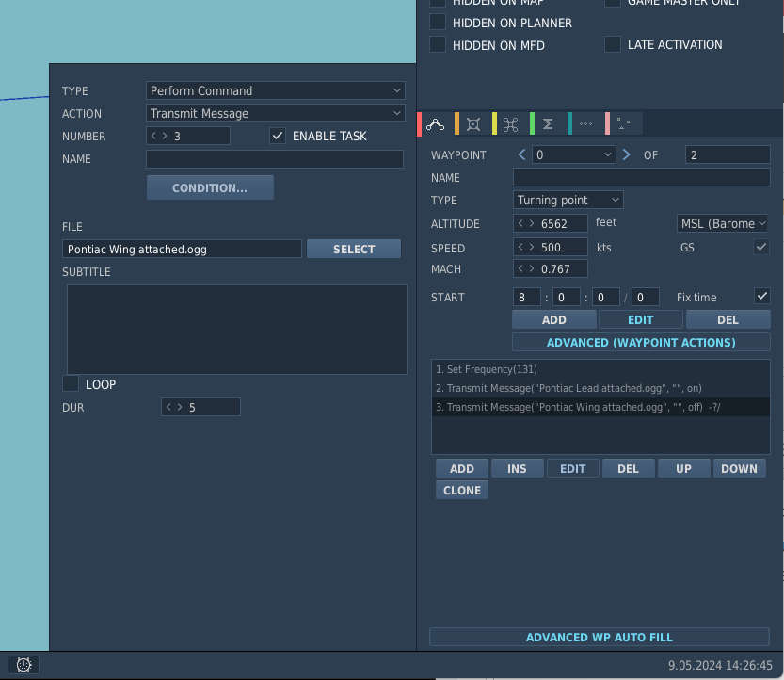The width and height of the screenshot is (784, 680).
Task: Toggle the ENABLE TASK checkbox
Action: point(278,136)
